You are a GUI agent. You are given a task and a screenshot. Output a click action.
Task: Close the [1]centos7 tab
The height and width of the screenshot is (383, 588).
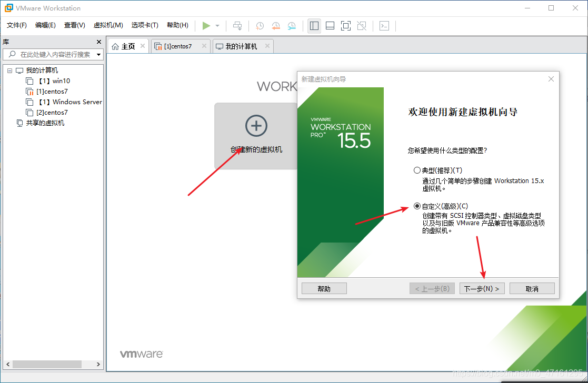[204, 46]
